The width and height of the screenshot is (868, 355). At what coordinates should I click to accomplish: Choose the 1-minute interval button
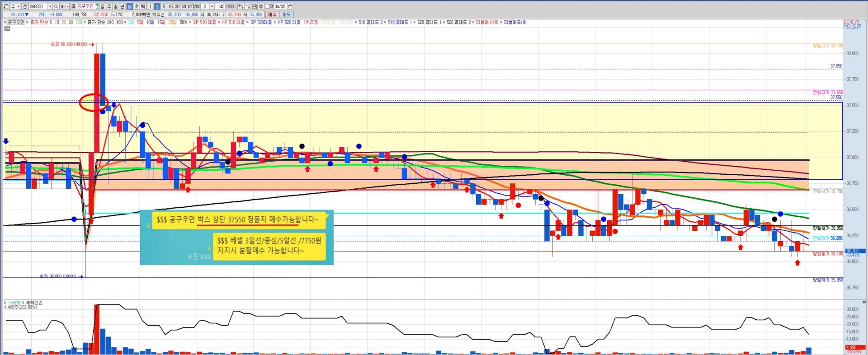(151, 6)
